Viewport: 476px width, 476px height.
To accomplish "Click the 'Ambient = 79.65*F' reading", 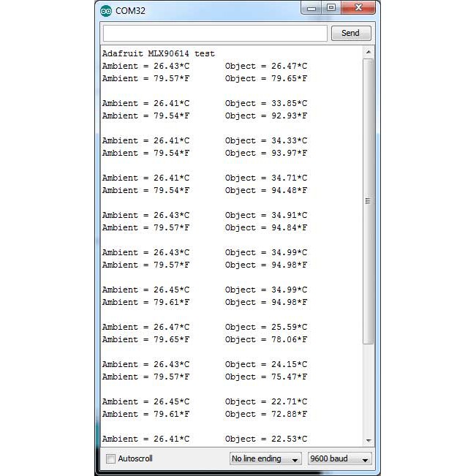I will (x=146, y=340).
